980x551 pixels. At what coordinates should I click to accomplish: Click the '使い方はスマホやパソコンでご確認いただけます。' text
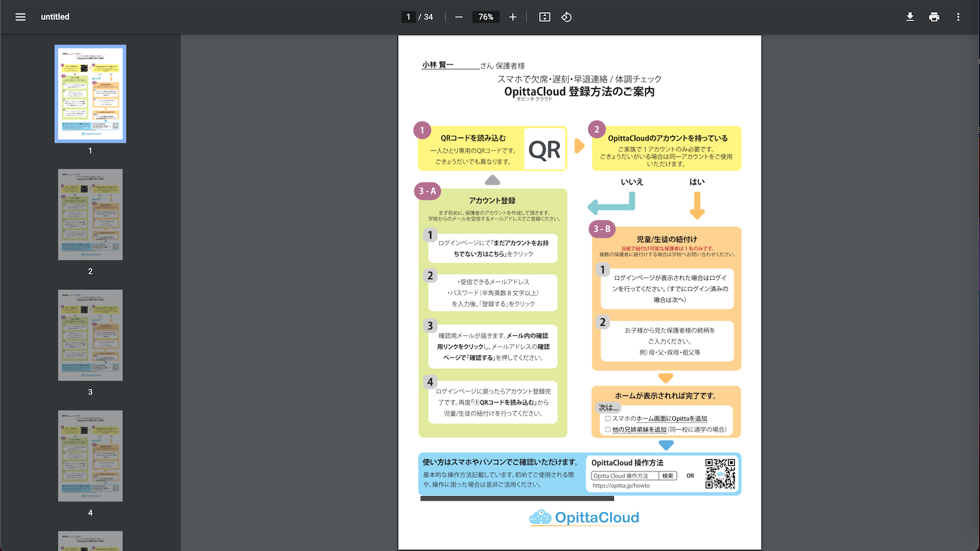click(x=501, y=462)
